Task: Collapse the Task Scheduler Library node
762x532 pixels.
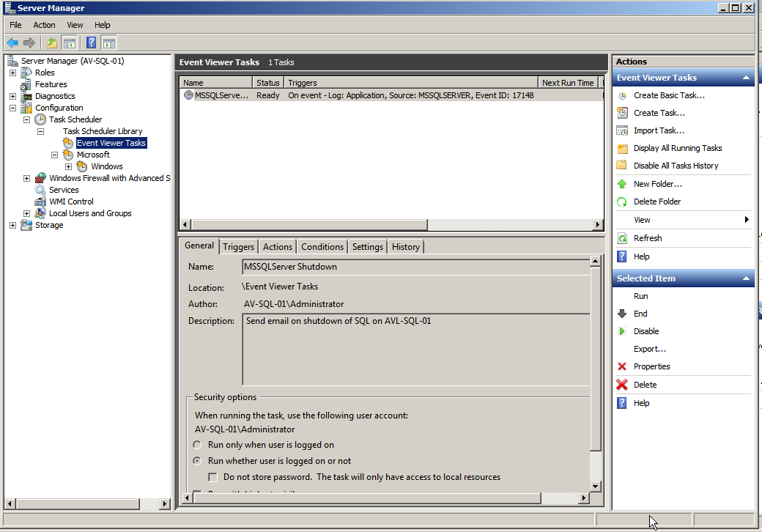Action: tap(41, 131)
